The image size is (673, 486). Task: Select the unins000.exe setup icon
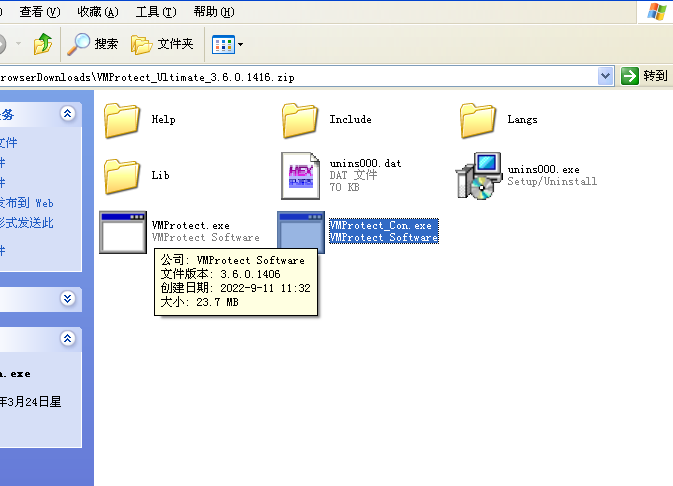click(479, 176)
